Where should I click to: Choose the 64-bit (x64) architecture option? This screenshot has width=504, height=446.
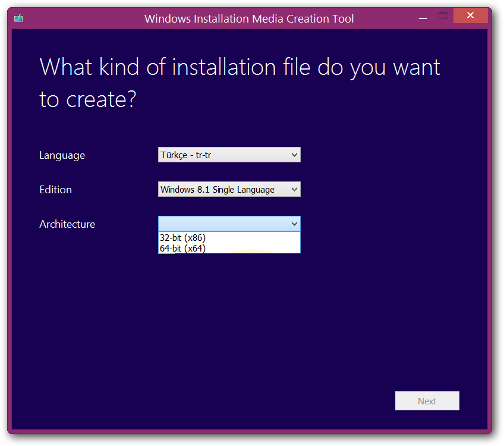click(229, 248)
